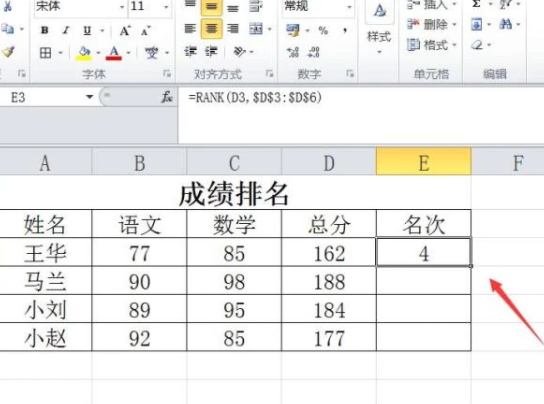Apply accounting number format

coord(293,30)
